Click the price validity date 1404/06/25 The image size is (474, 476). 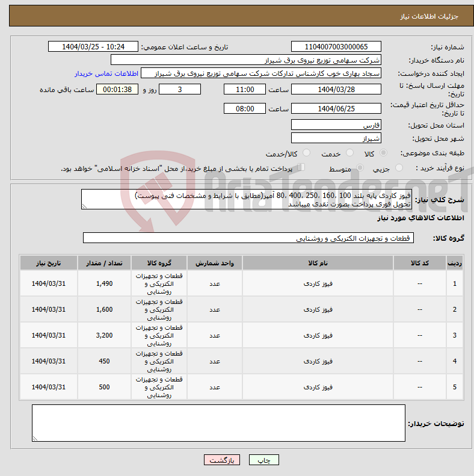pyautogui.click(x=336, y=108)
